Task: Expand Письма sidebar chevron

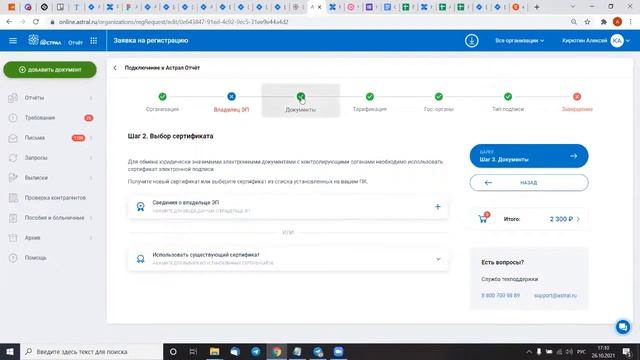Action: 91,138
